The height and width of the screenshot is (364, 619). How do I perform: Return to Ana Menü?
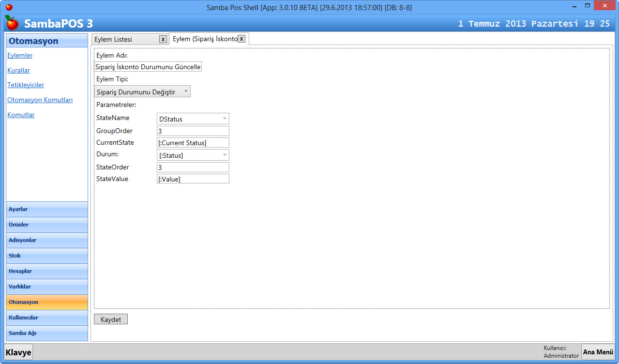(x=598, y=352)
